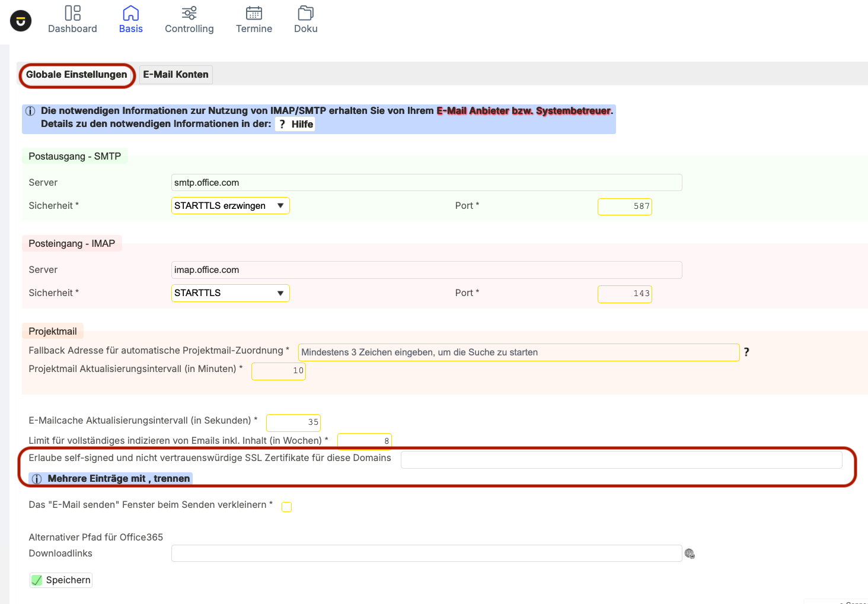The height and width of the screenshot is (604, 868).
Task: Open SMTP Sicherheit dropdown STARTTLS erzwingen
Action: click(230, 206)
